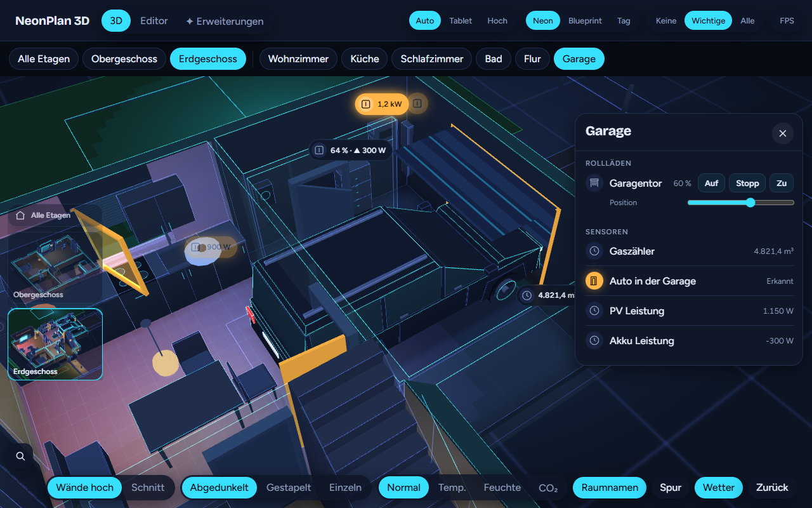Click Stopp for the Garagentor
Viewport: 812px width, 508px height.
[x=747, y=184]
